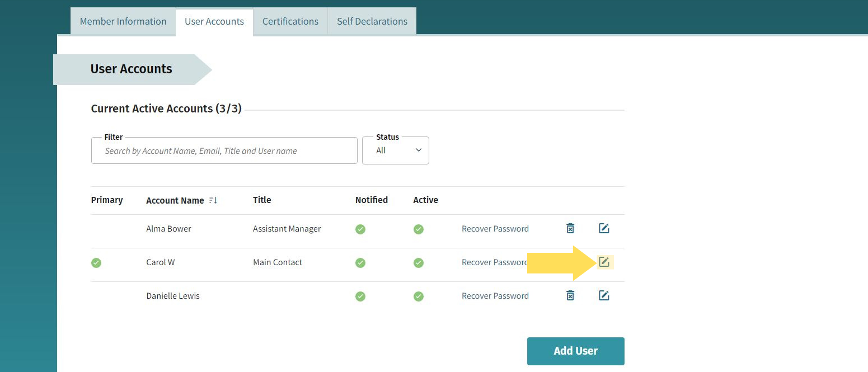Recover password for Carol W
Screen dimensions: 868x372
click(x=495, y=262)
